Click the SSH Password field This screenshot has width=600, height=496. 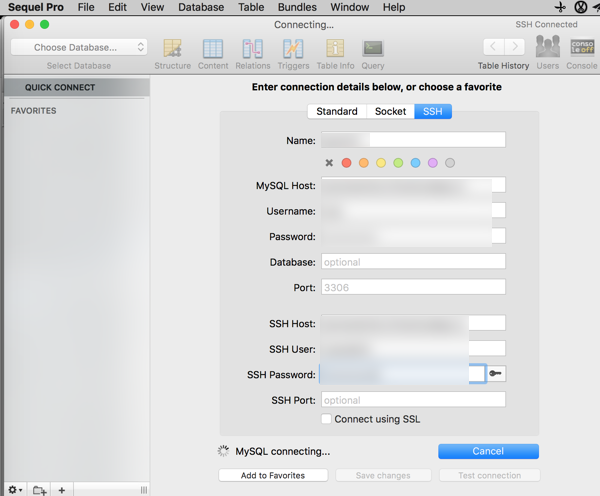[x=403, y=374]
